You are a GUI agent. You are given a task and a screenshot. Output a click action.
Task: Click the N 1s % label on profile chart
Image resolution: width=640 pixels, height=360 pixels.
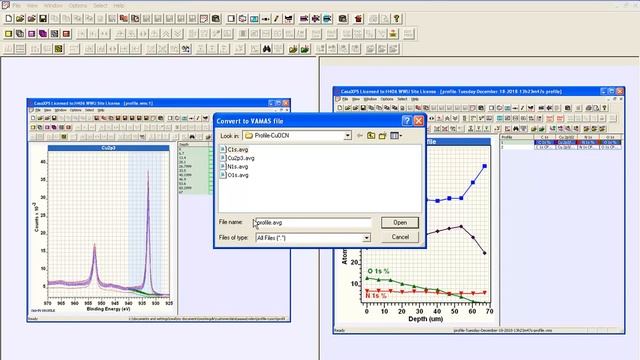pyautogui.click(x=376, y=296)
